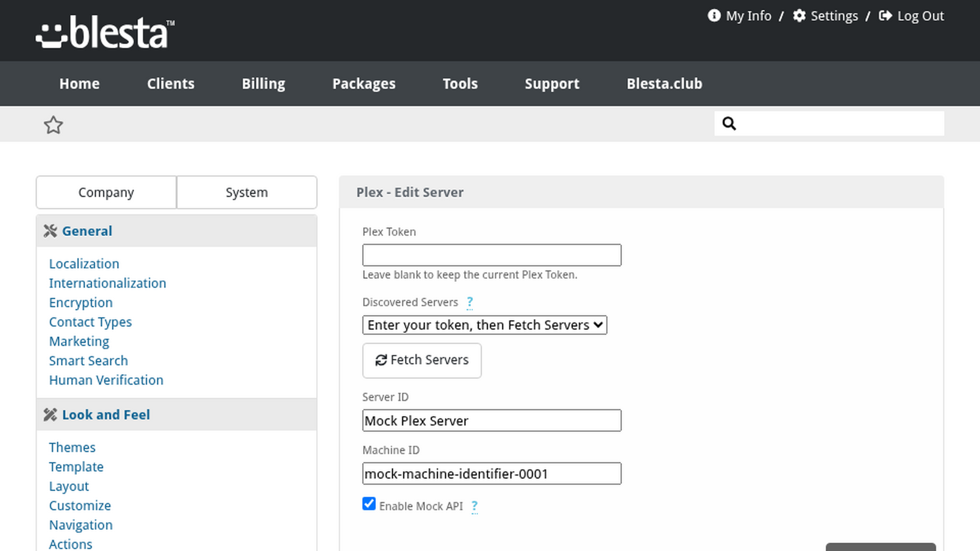Focus the Plex Token input field

(x=492, y=255)
